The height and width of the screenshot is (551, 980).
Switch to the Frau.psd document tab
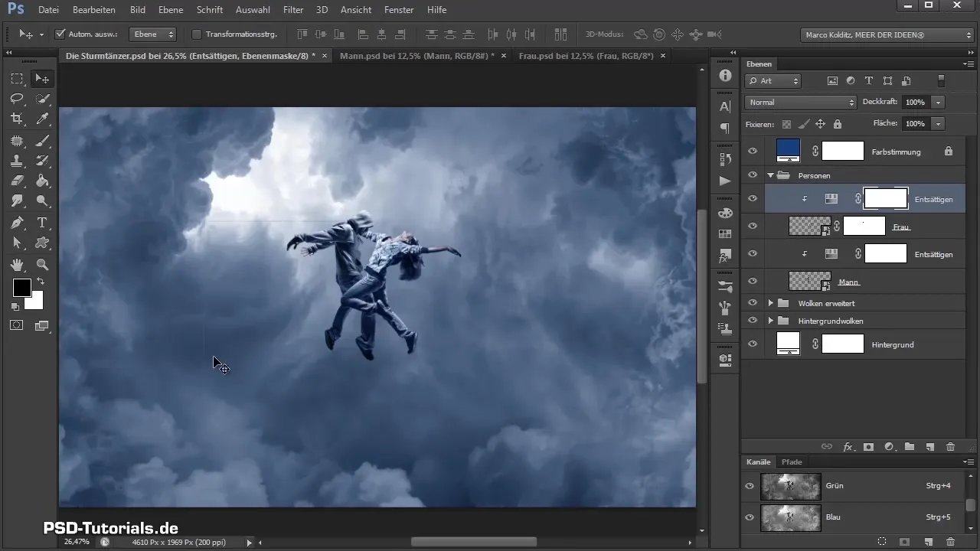pyautogui.click(x=586, y=56)
